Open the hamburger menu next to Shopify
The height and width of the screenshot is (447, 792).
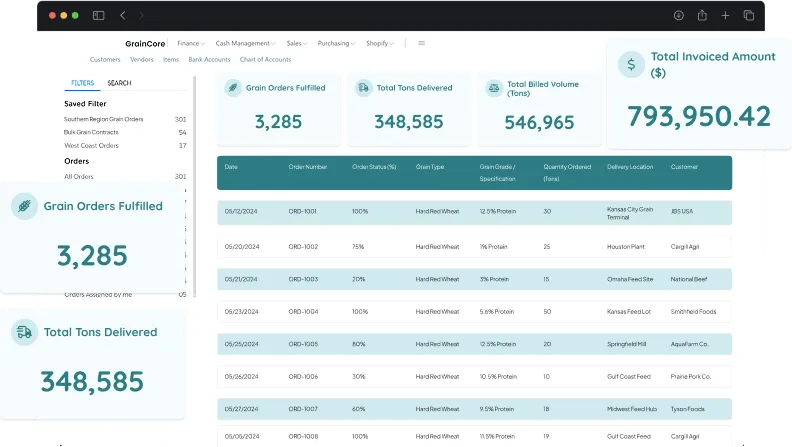coord(421,43)
